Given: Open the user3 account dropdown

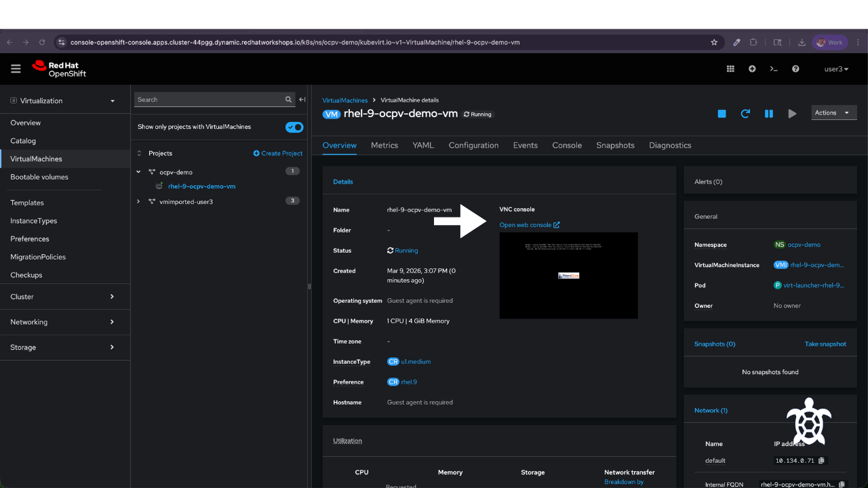Looking at the screenshot, I should [836, 68].
